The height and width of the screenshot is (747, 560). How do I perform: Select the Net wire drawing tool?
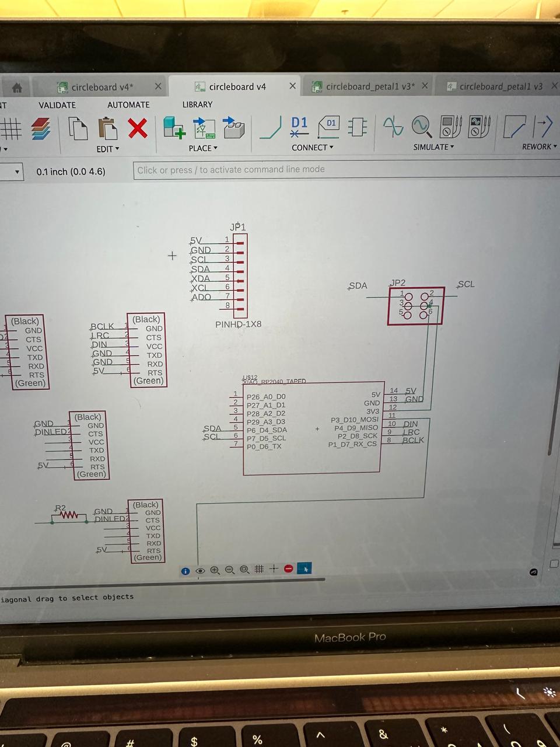click(x=270, y=128)
